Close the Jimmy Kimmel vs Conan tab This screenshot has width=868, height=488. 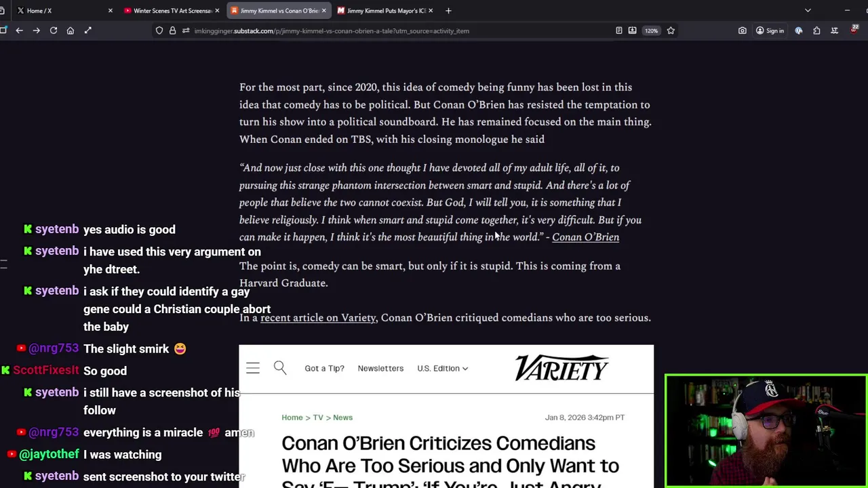pos(323,11)
